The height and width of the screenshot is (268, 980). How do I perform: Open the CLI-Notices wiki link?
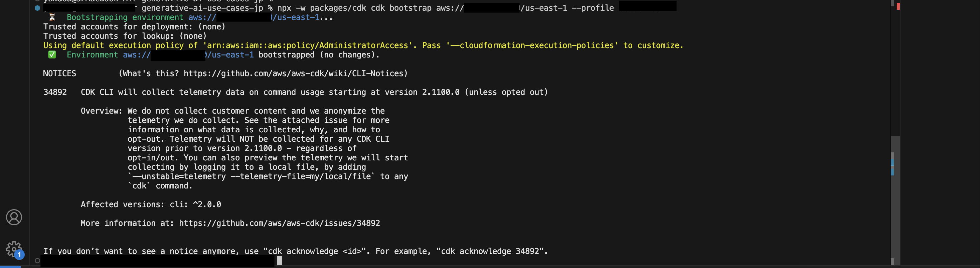[295, 74]
